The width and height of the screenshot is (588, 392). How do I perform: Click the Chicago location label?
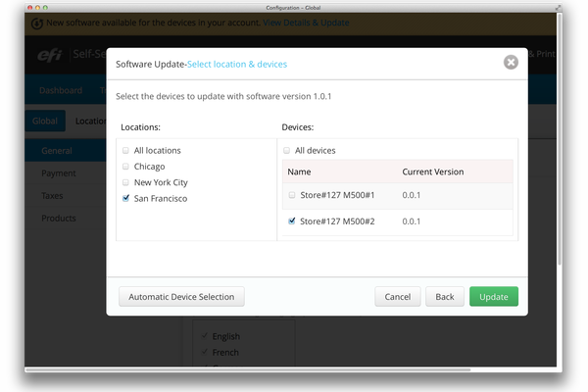tap(149, 167)
